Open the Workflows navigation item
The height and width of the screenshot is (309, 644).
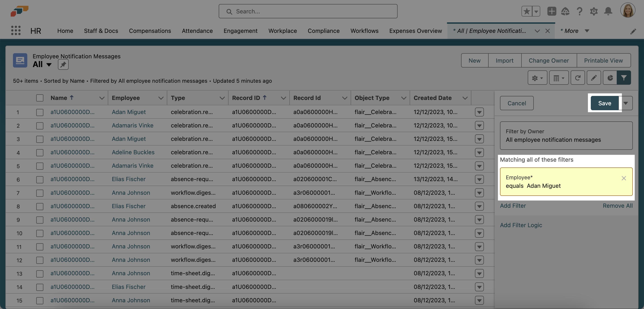coord(364,31)
